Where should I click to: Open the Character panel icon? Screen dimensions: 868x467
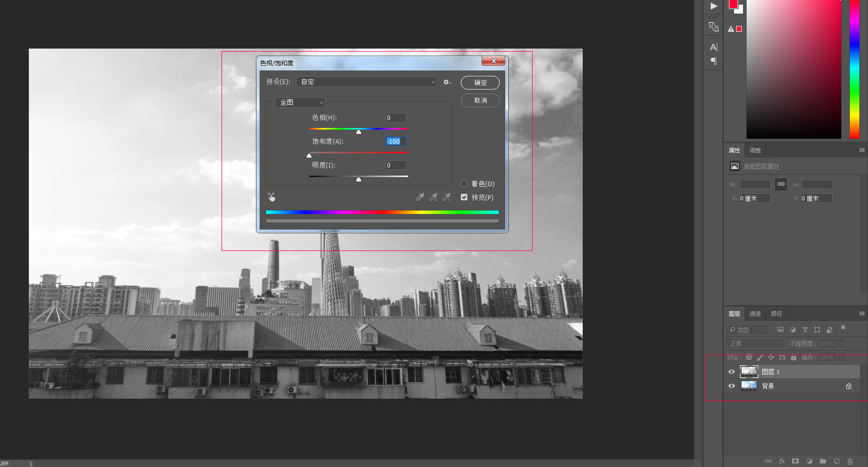[714, 47]
